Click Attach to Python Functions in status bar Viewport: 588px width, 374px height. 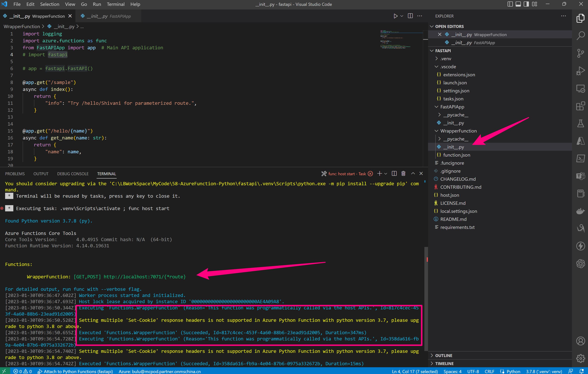tap(75, 371)
